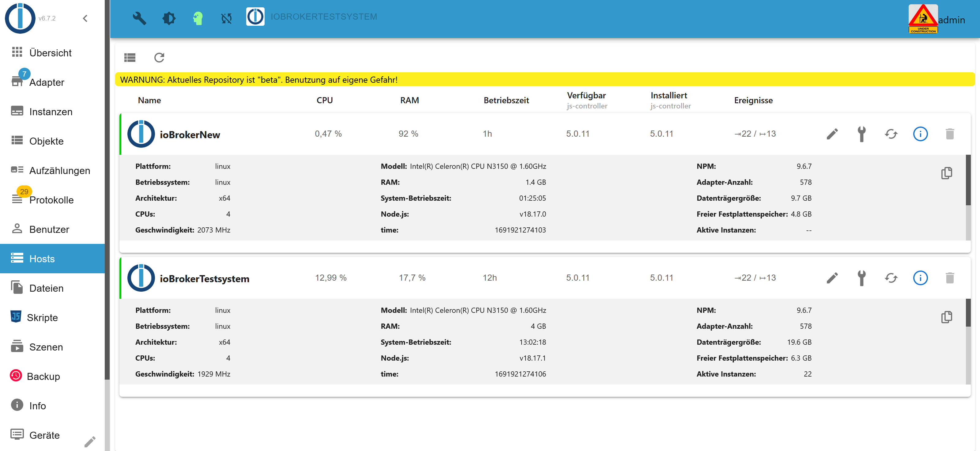980x451 pixels.
Task: Switch hosts view to list mode
Action: (x=130, y=58)
